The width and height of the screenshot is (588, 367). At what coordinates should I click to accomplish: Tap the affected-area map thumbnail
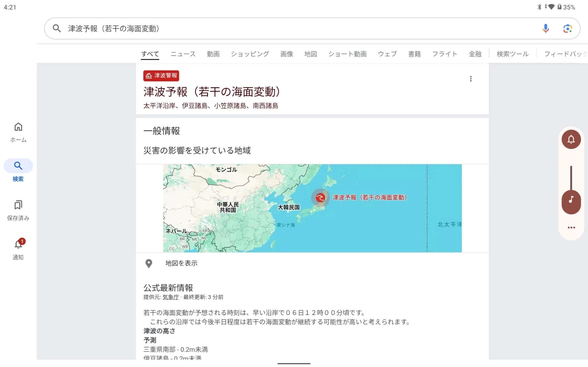click(x=312, y=208)
